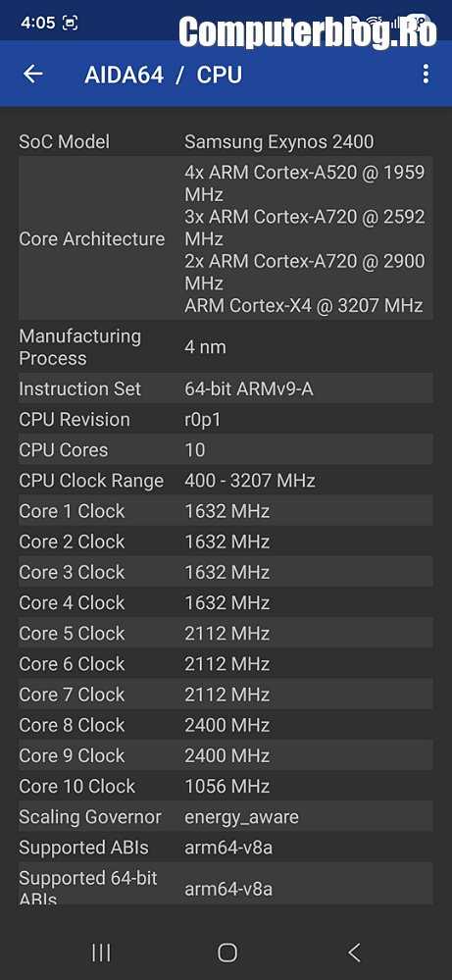The image size is (452, 980).
Task: Select the Core 8 Clock row
Action: click(x=226, y=725)
